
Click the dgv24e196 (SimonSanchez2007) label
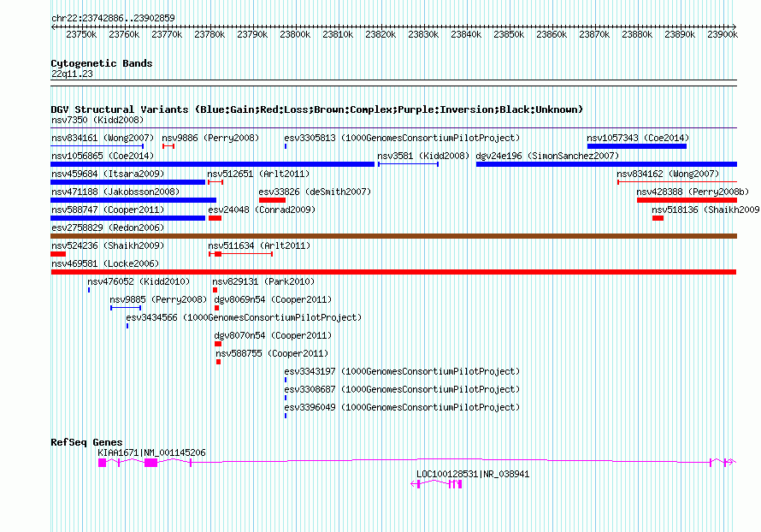coord(547,156)
